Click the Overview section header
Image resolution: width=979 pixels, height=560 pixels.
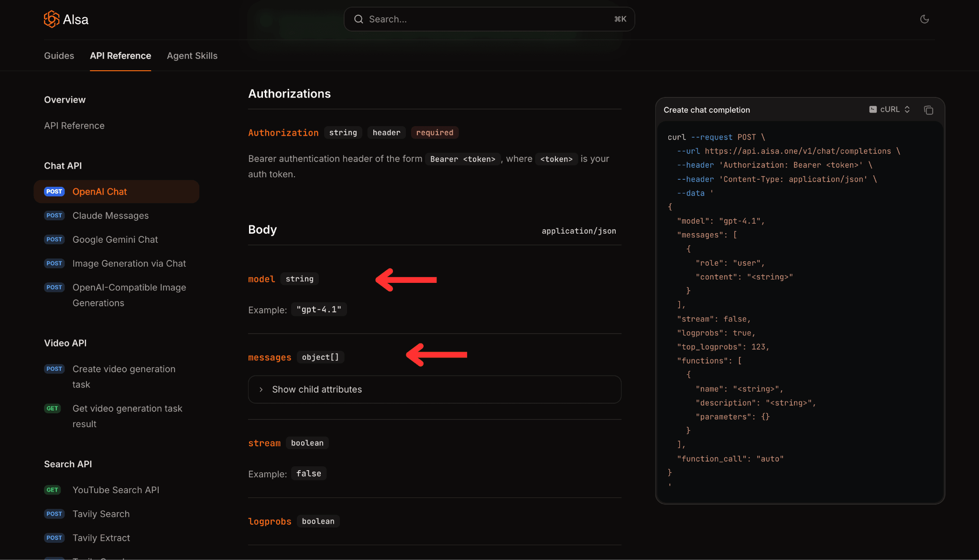point(65,100)
